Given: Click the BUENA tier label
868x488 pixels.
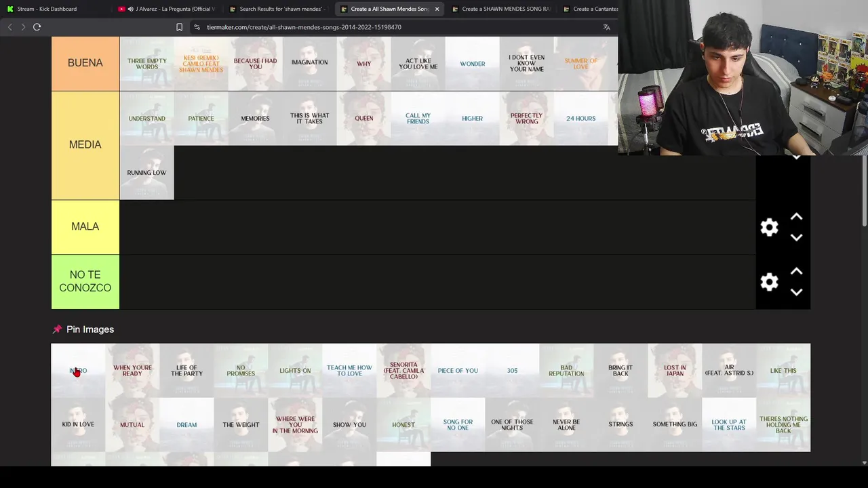Looking at the screenshot, I should pos(85,63).
